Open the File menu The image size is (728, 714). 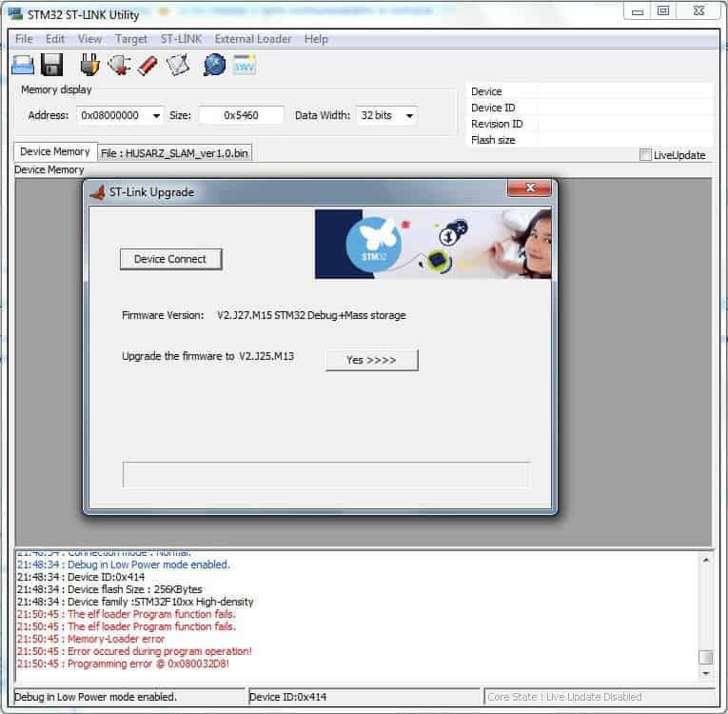click(24, 39)
